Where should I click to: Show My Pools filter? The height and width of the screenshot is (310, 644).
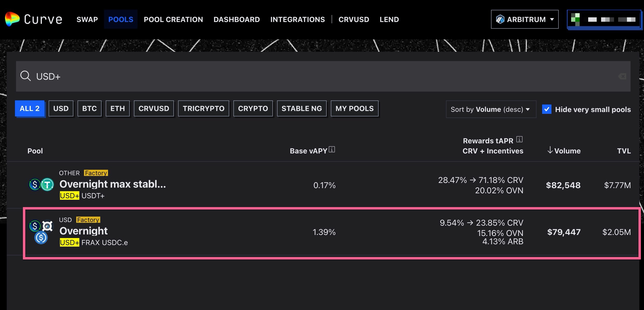coord(354,108)
